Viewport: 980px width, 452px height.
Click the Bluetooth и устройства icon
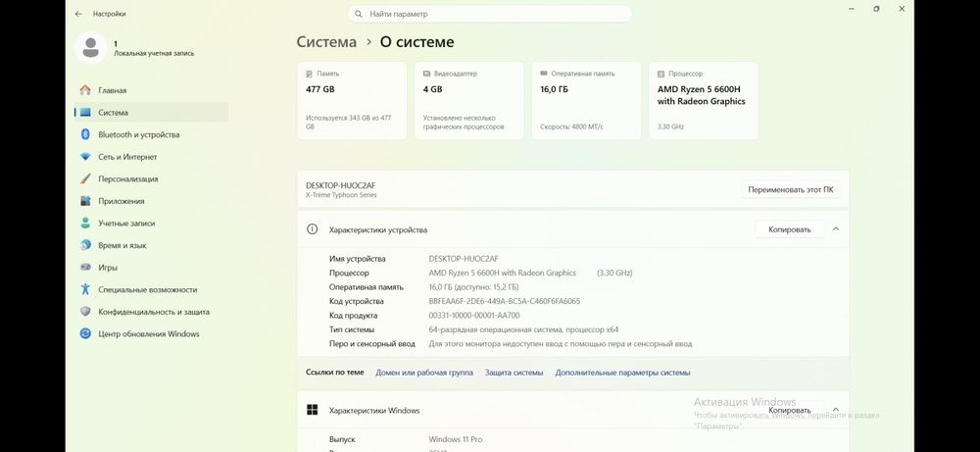(x=85, y=134)
